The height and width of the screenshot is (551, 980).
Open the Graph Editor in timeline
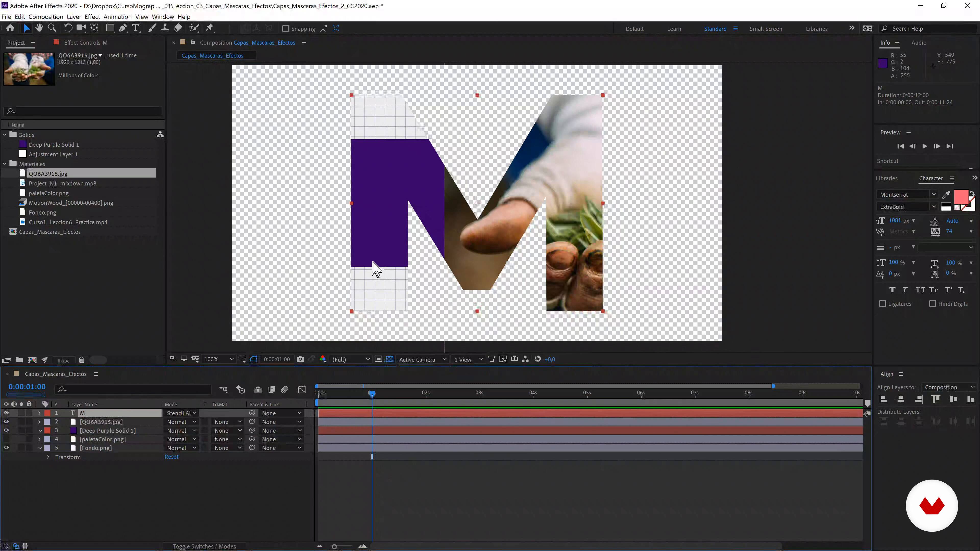coord(302,389)
